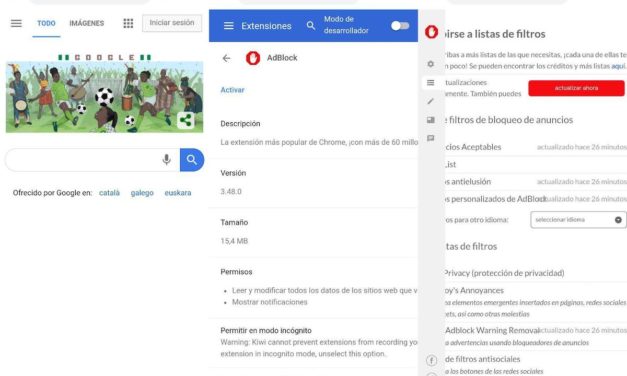Activate voice search microphone
Image resolution: width=627 pixels, height=376 pixels.
tap(167, 160)
